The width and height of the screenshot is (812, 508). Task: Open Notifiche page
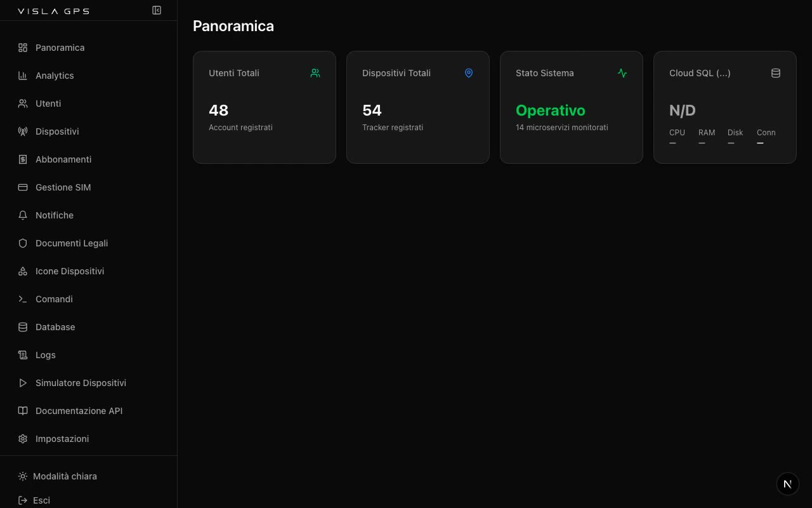click(89, 215)
